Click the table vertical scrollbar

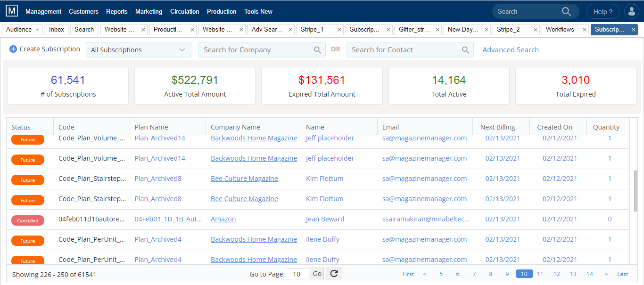[x=635, y=191]
